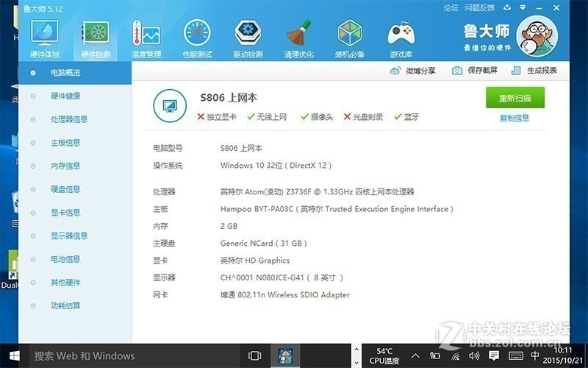588x368 pixels.
Task: Click 生成报表 to generate report
Action: pos(534,71)
